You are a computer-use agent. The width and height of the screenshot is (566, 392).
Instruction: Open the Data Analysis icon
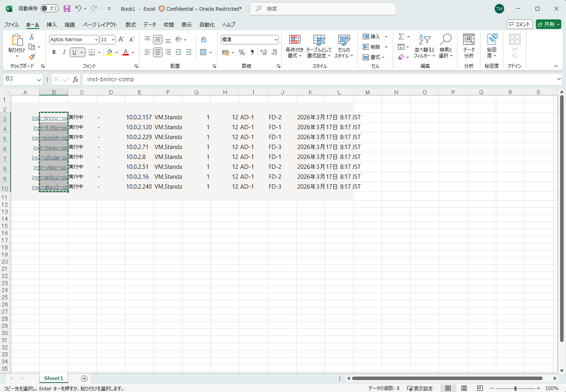468,40
